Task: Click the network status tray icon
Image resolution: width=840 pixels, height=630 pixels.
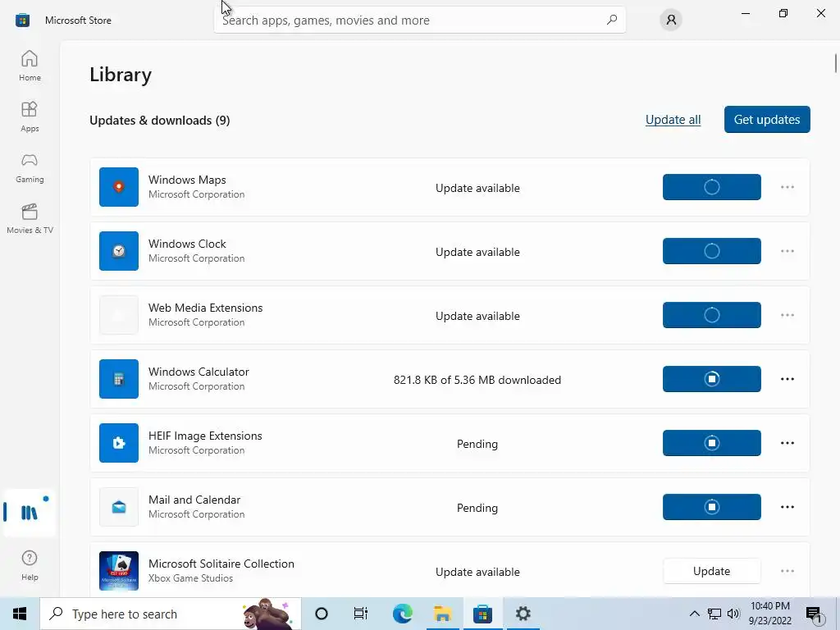Action: coord(714,614)
